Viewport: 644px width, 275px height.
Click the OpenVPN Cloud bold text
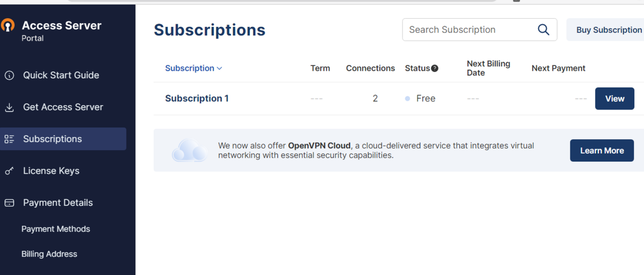point(319,146)
